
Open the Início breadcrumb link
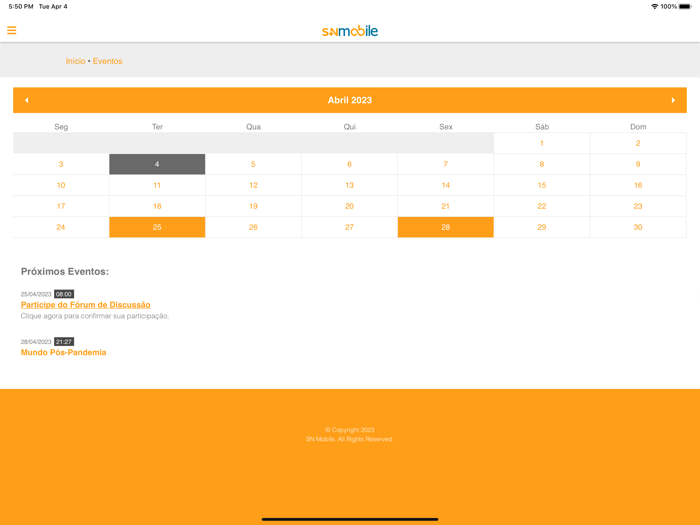75,61
